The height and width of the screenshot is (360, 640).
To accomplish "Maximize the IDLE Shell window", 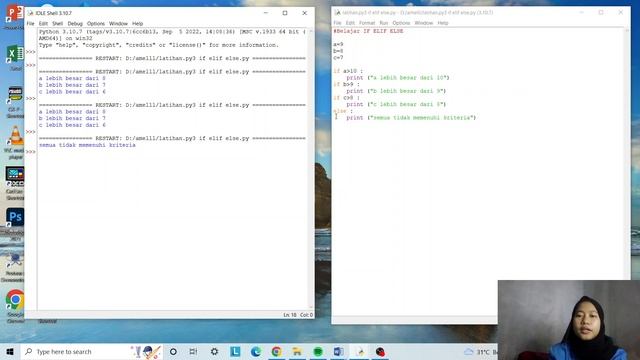I will (285, 13).
